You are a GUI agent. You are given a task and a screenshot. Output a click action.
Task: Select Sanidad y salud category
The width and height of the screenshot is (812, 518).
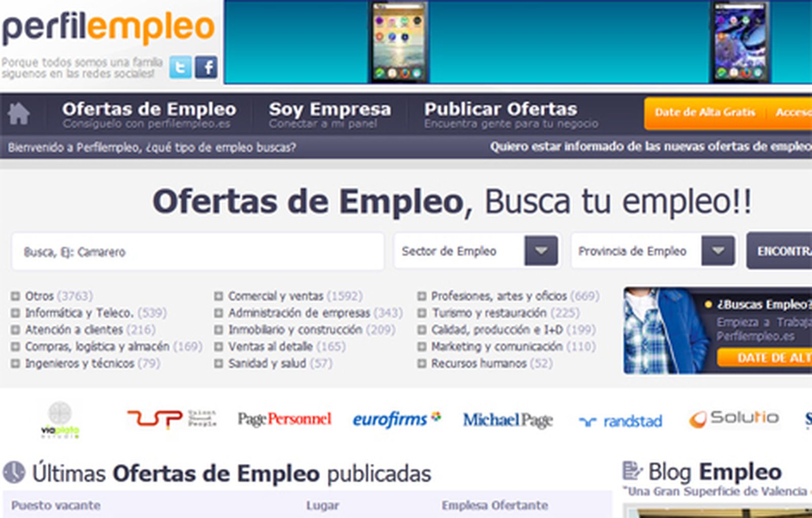click(x=280, y=363)
